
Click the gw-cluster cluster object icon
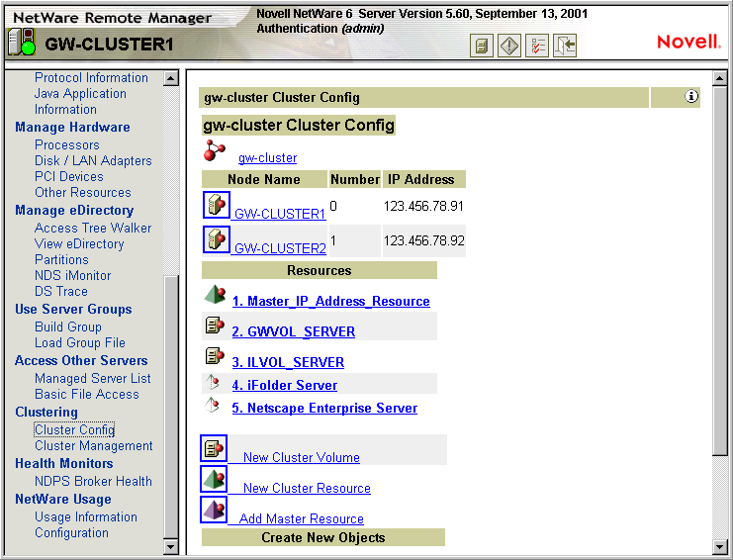pyautogui.click(x=214, y=150)
